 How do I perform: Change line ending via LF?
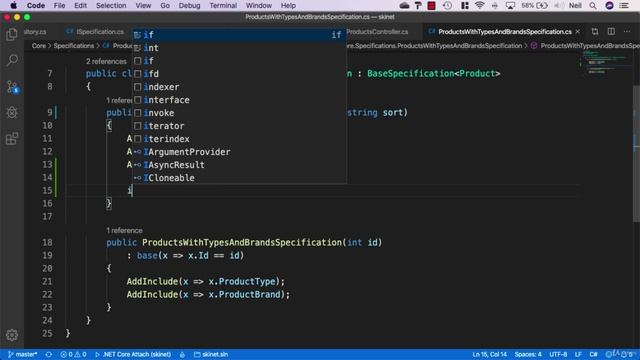point(578,354)
